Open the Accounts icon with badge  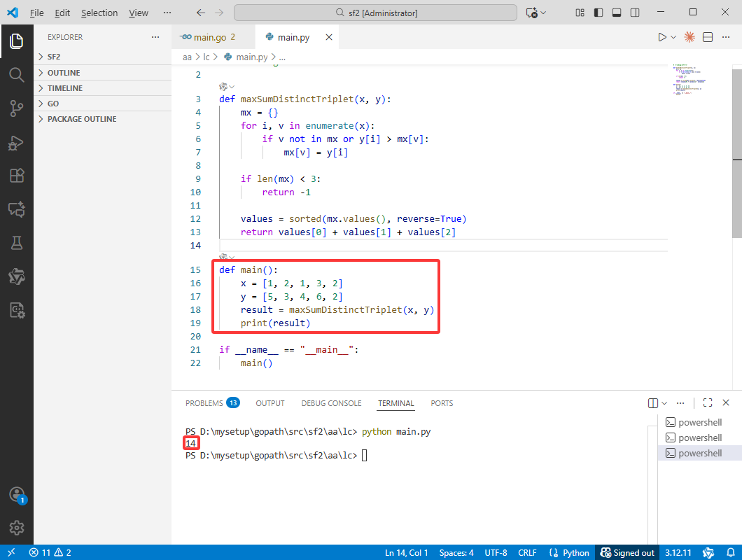click(x=17, y=495)
